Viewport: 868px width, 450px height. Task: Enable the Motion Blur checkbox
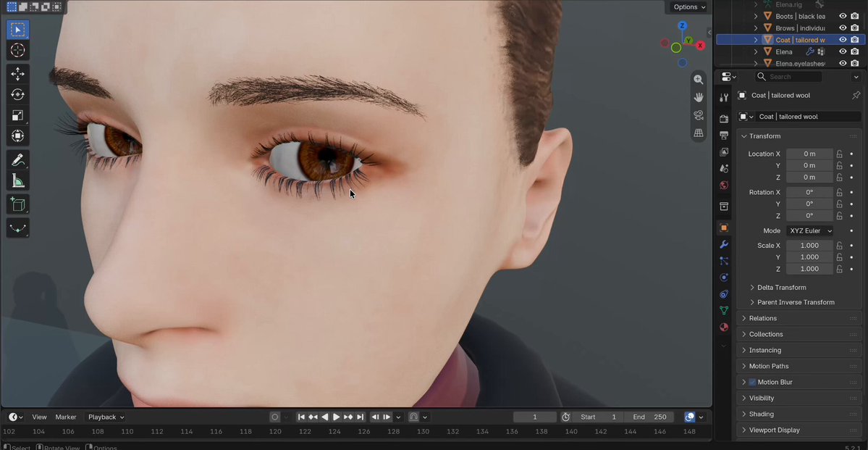(x=752, y=383)
